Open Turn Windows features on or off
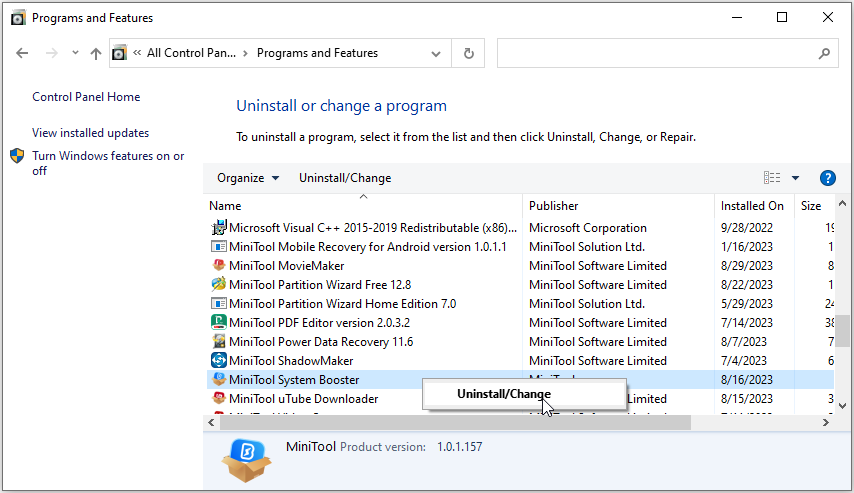854x493 pixels. pyautogui.click(x=108, y=163)
